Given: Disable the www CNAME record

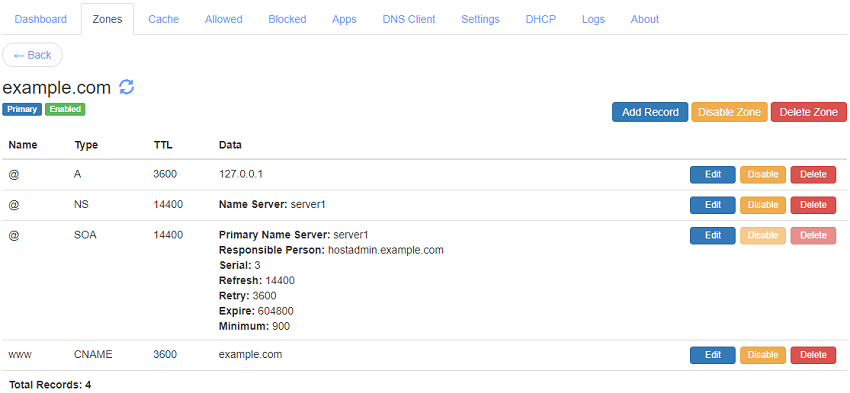Looking at the screenshot, I should 763,355.
